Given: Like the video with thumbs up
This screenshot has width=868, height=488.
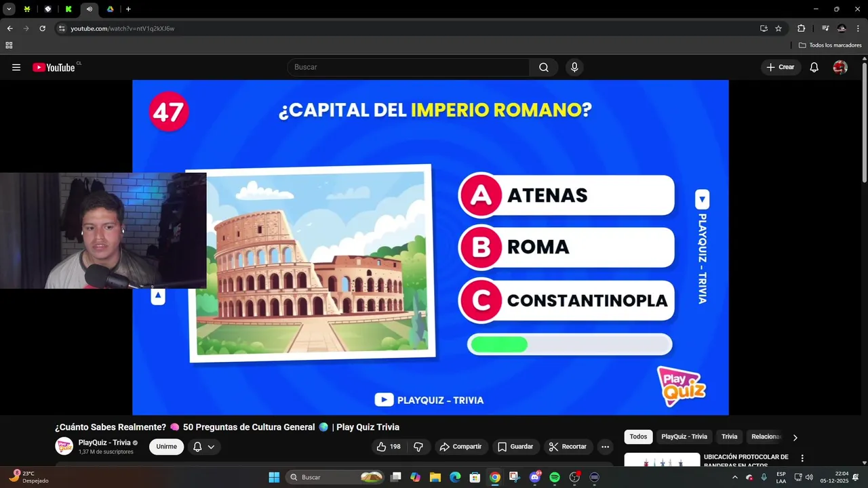Looking at the screenshot, I should point(389,447).
